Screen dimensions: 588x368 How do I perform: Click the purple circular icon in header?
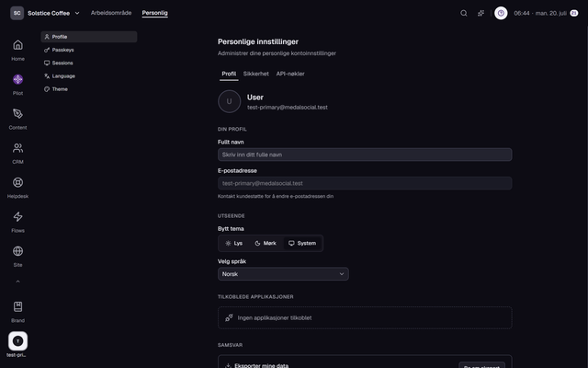click(501, 13)
